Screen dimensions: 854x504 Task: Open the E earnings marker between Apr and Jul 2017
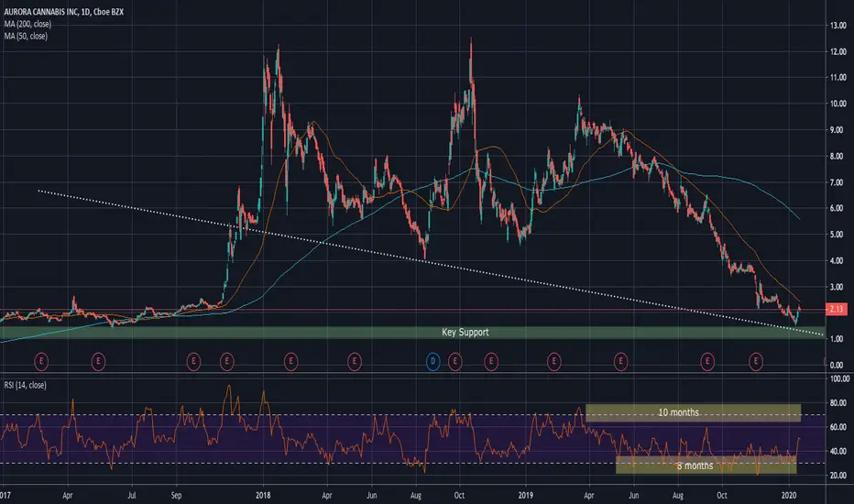pos(98,361)
